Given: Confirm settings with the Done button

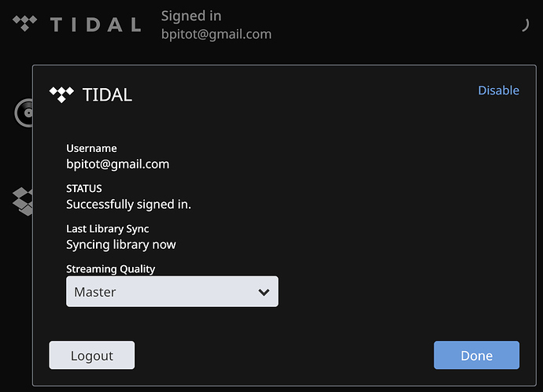Looking at the screenshot, I should tap(476, 355).
